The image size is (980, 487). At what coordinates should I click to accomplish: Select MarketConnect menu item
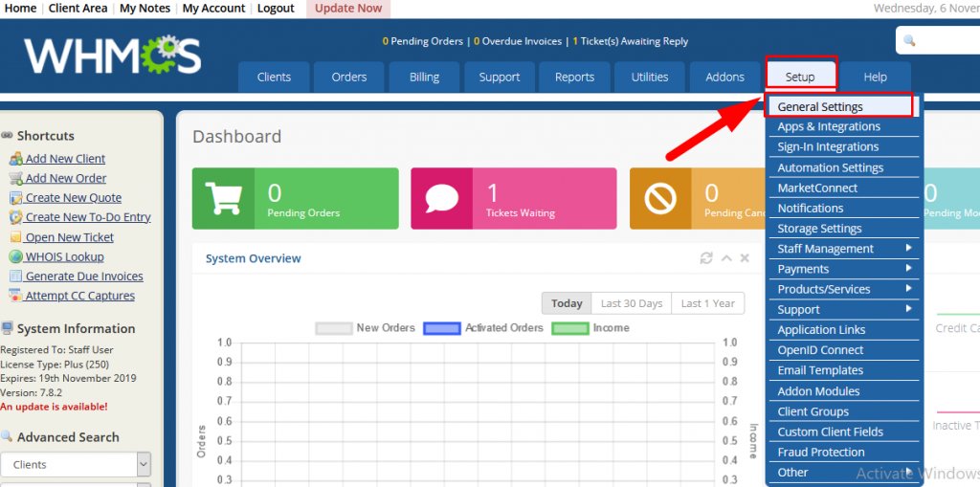pos(842,188)
